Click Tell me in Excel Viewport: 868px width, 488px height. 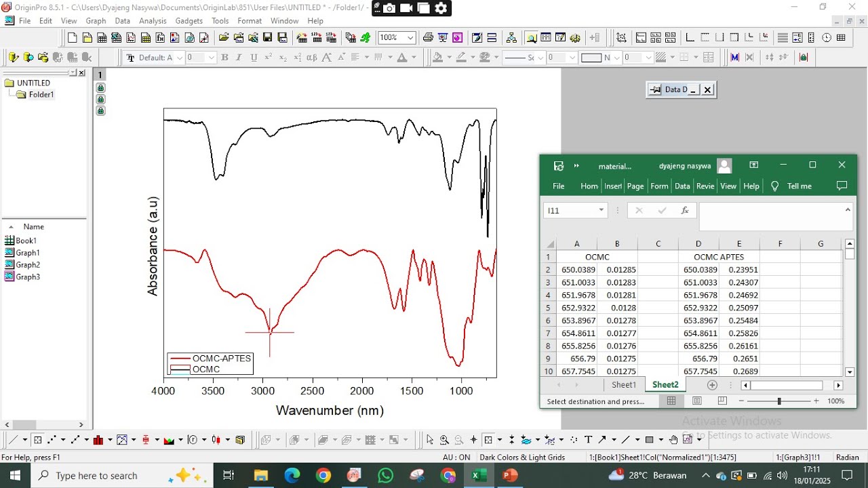pyautogui.click(x=800, y=186)
